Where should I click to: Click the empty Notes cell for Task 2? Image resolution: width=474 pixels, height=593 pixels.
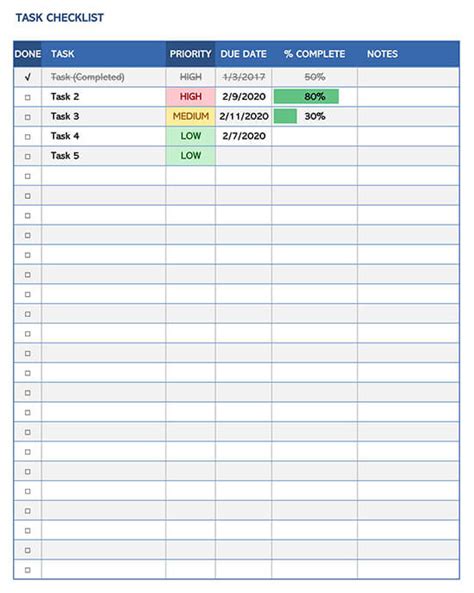[x=409, y=97]
